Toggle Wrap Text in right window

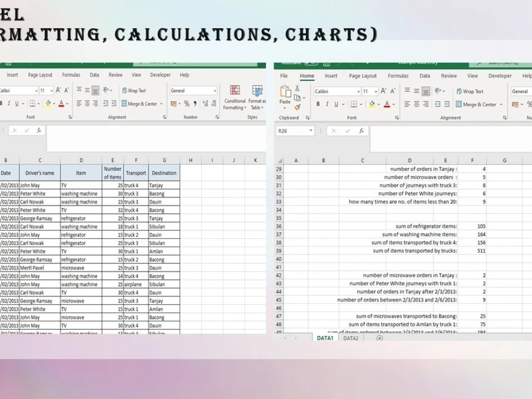[x=470, y=92]
